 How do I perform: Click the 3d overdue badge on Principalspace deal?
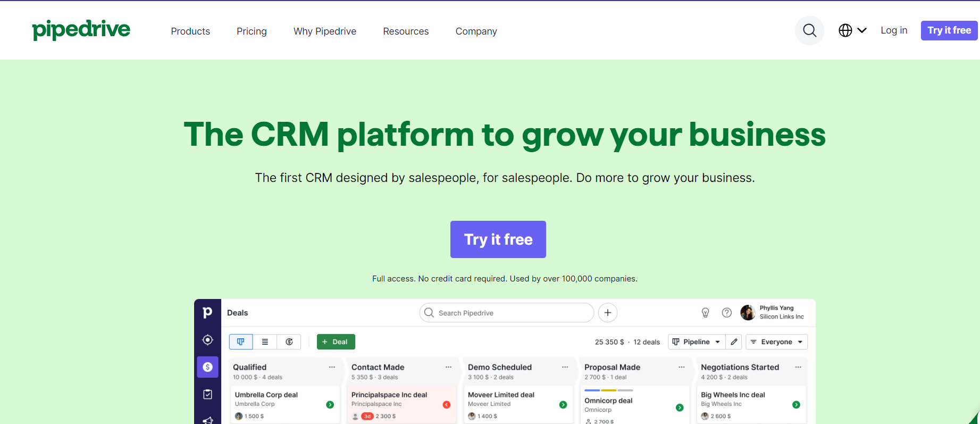click(x=367, y=416)
